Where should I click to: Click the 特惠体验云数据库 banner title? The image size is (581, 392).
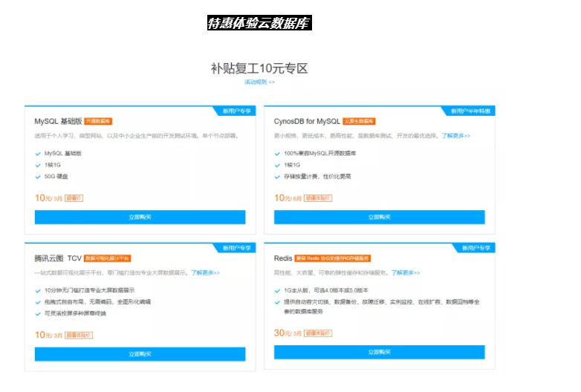pyautogui.click(x=259, y=23)
